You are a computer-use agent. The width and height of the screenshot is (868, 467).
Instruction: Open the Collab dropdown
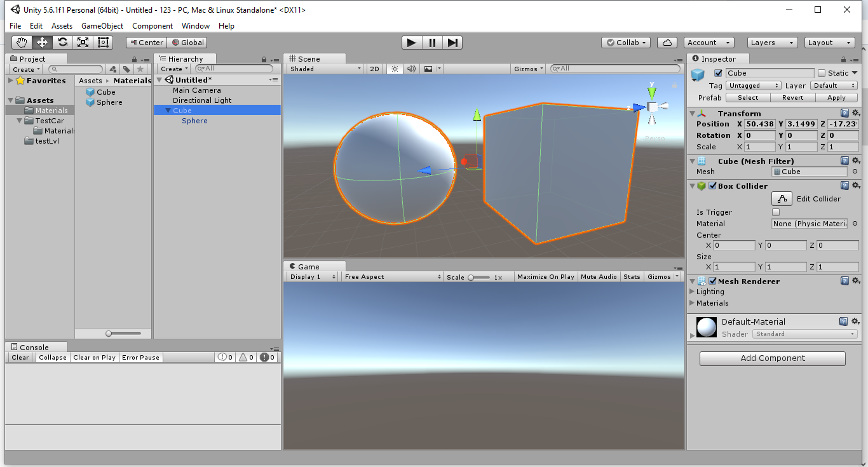[626, 43]
